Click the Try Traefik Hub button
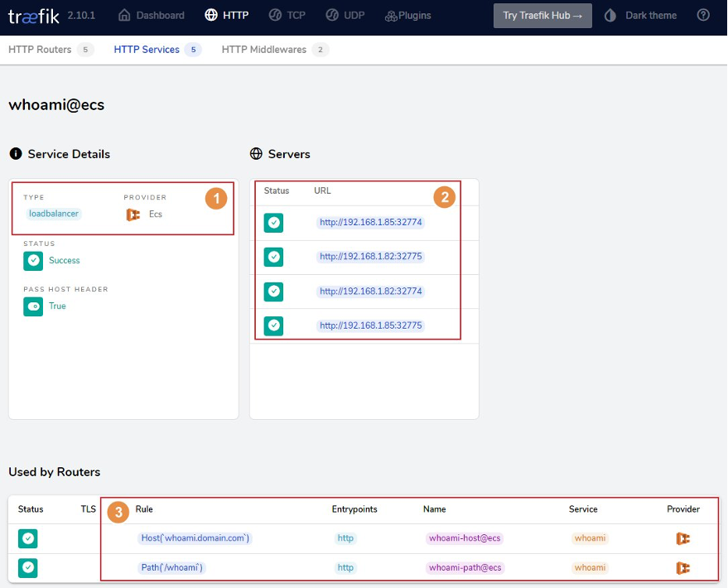The image size is (728, 588). tap(542, 15)
